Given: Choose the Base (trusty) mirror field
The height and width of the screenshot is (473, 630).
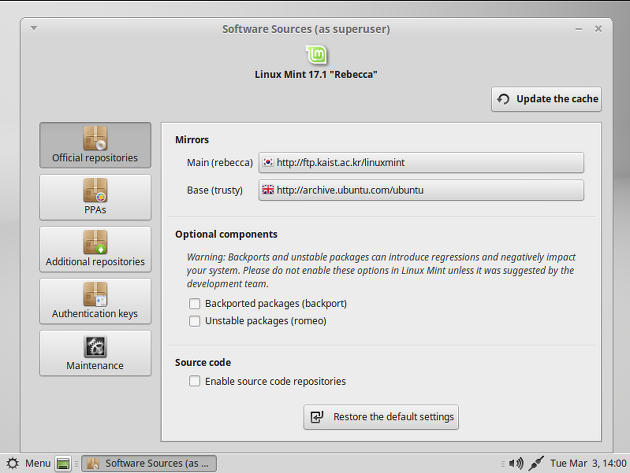Looking at the screenshot, I should coord(421,190).
